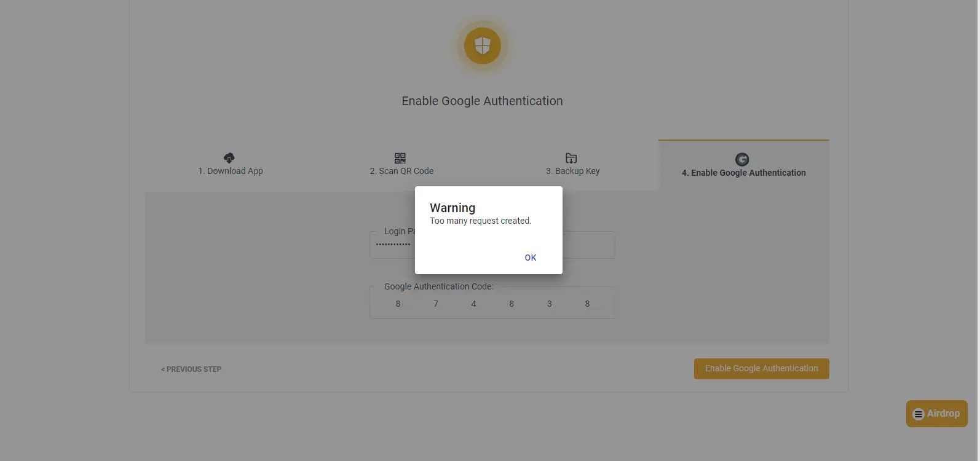Go back via Previous Step link
The image size is (980, 461).
(191, 369)
